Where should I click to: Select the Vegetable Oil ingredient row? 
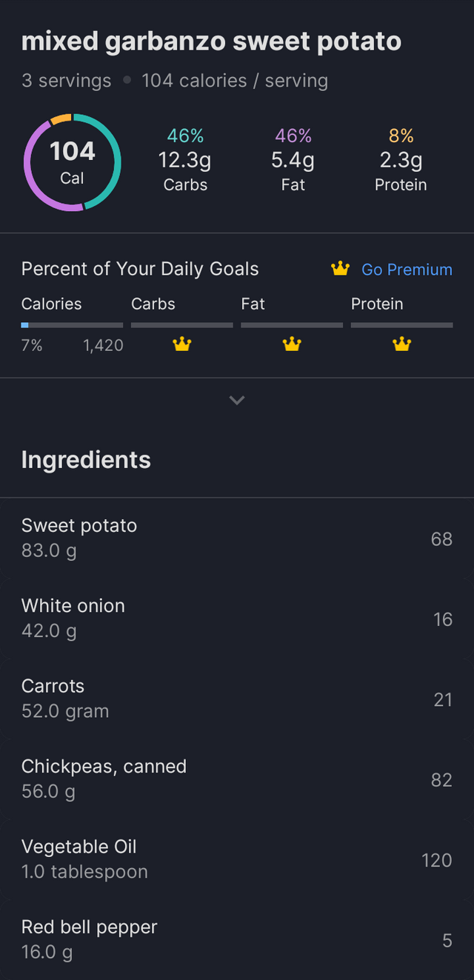(x=237, y=859)
